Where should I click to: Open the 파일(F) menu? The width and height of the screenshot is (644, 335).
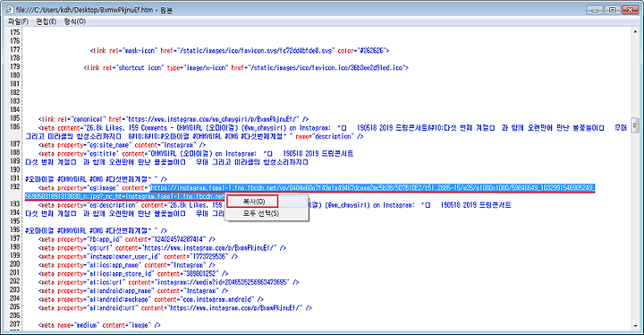point(18,21)
